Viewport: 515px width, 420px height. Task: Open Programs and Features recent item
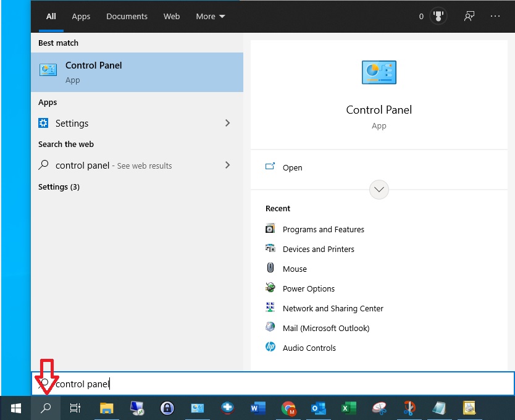[323, 229]
